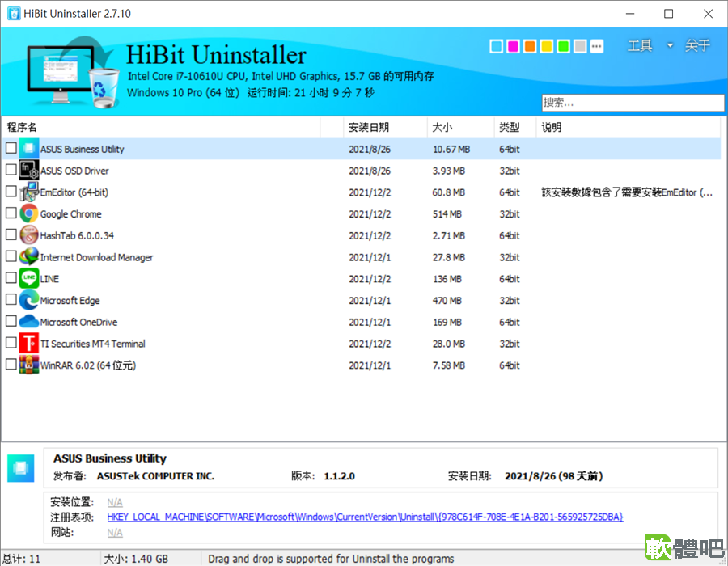
Task: Click the EmEditor program icon
Action: point(29,192)
